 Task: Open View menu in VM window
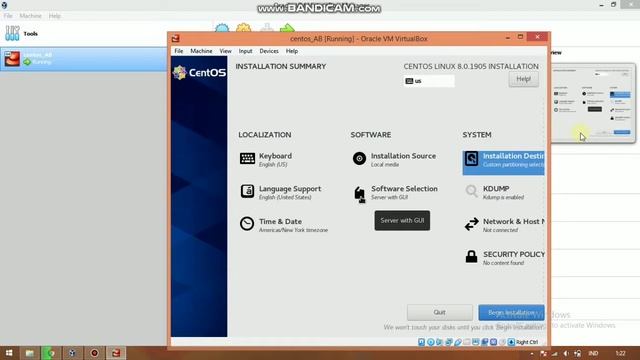point(225,51)
